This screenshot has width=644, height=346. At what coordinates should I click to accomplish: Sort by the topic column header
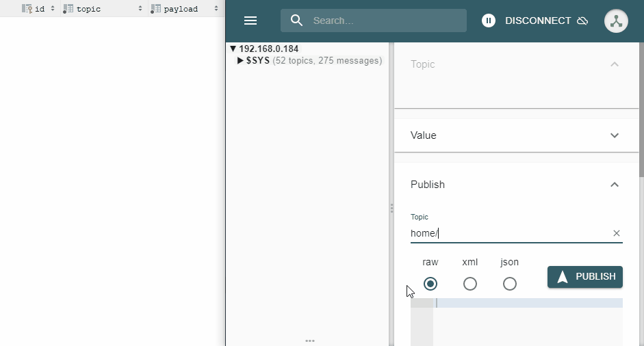89,9
